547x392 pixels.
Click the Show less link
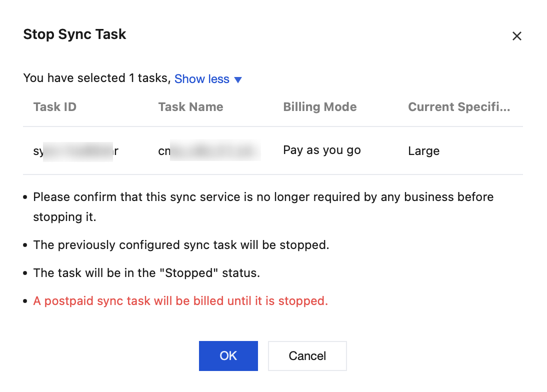(x=201, y=79)
